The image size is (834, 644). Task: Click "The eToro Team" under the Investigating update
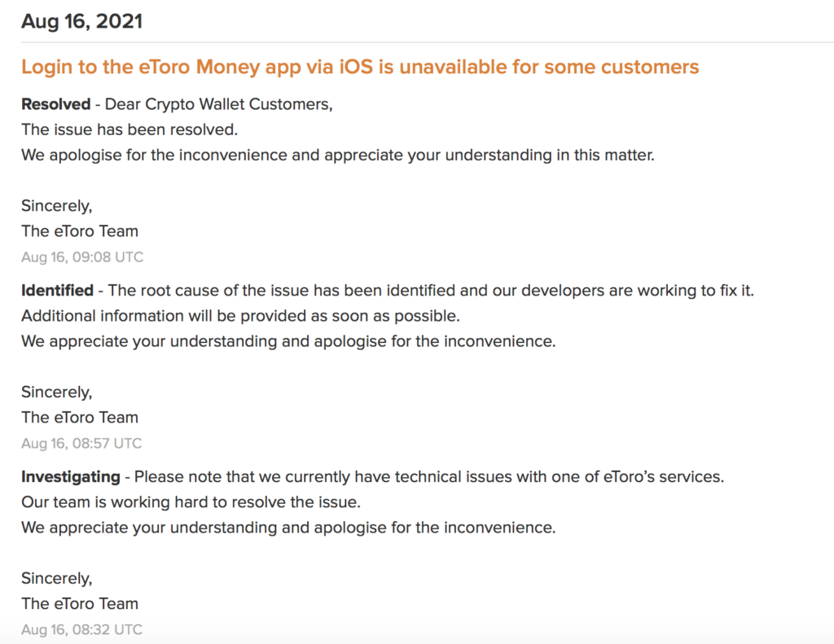[80, 604]
